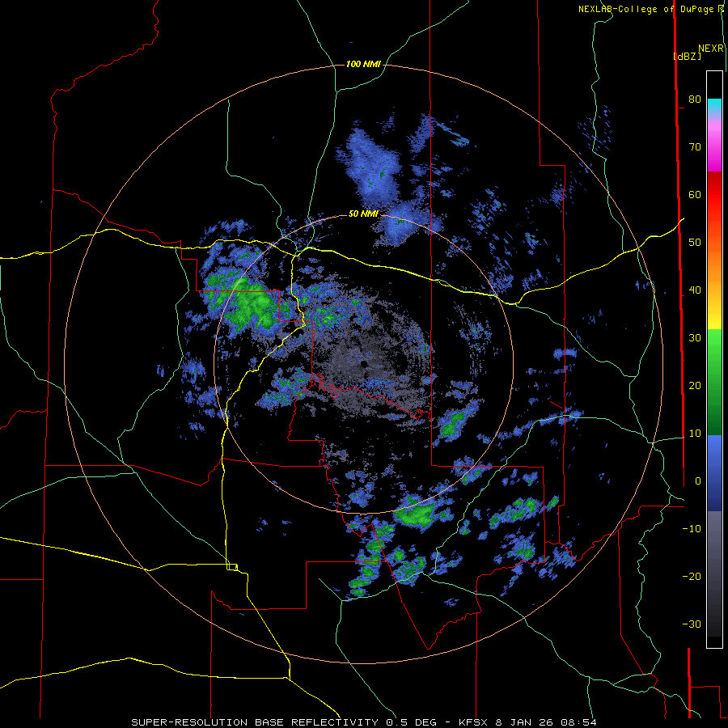Click the 80 value on the color scale

[x=695, y=99]
